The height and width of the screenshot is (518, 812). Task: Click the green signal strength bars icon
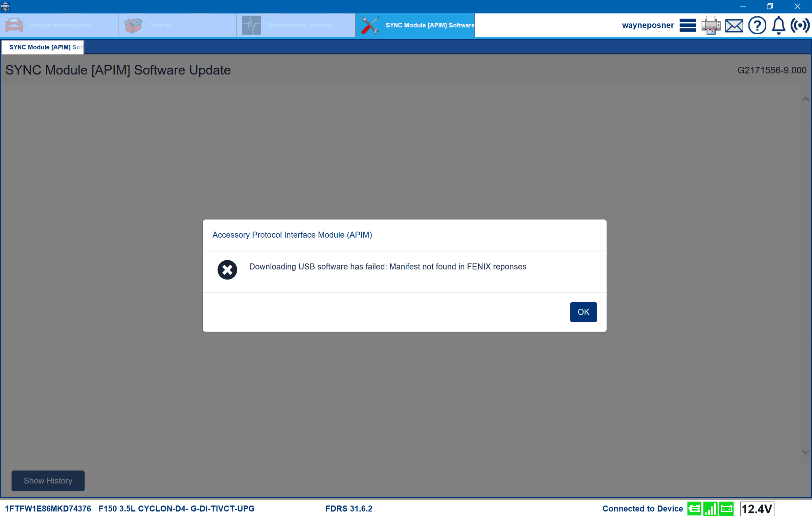(710, 509)
